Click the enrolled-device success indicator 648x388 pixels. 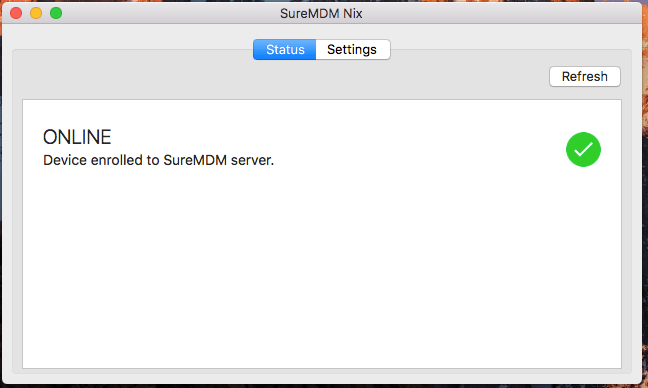pyautogui.click(x=583, y=150)
